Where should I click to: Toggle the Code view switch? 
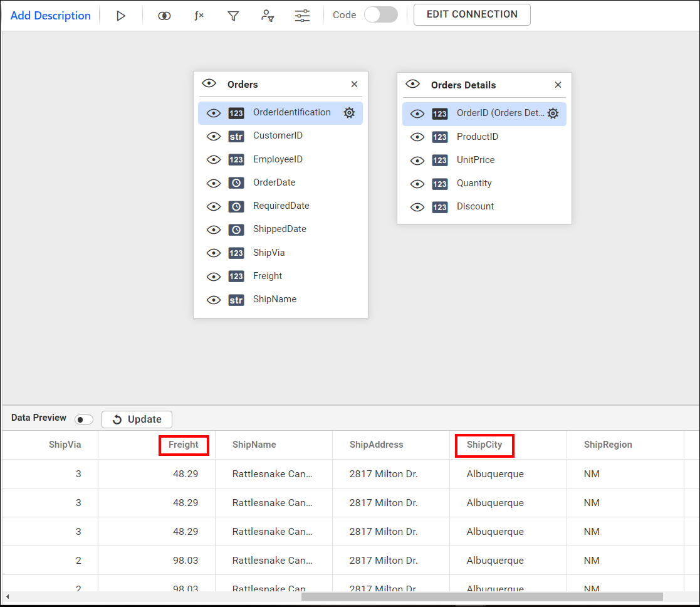coord(380,14)
